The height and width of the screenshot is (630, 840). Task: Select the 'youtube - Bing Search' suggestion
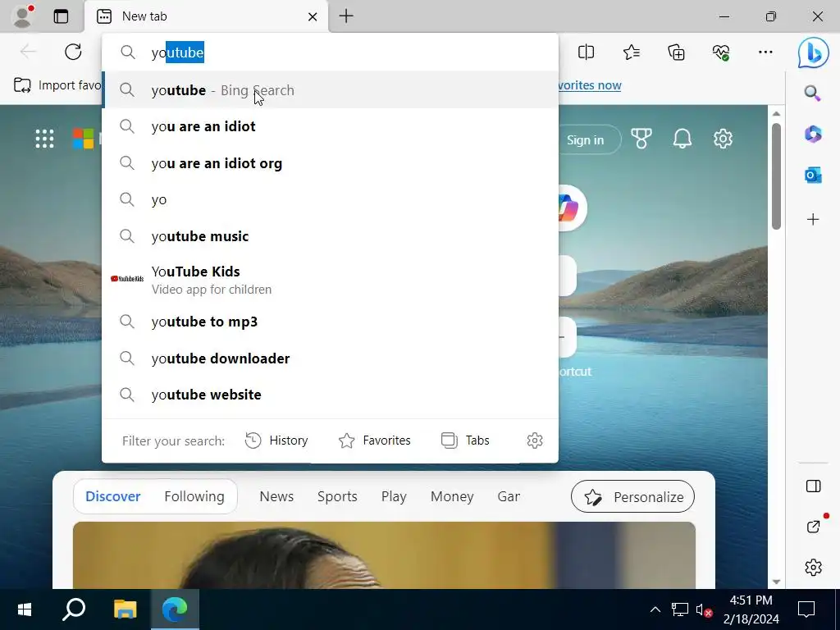click(x=330, y=90)
